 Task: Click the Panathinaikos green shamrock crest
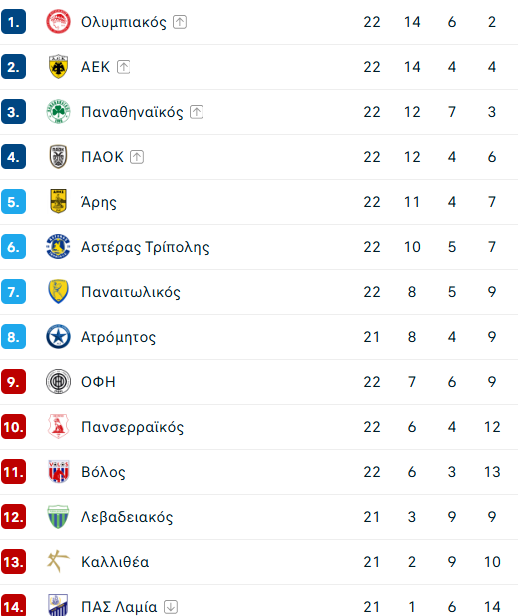click(x=58, y=112)
